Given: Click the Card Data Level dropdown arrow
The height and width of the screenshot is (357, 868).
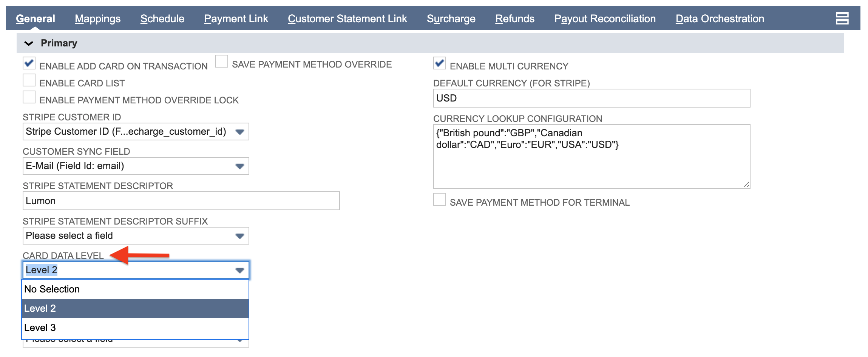Looking at the screenshot, I should pyautogui.click(x=239, y=270).
